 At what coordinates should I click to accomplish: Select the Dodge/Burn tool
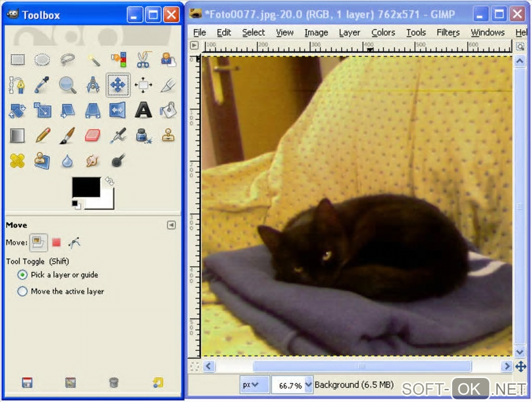(x=118, y=161)
